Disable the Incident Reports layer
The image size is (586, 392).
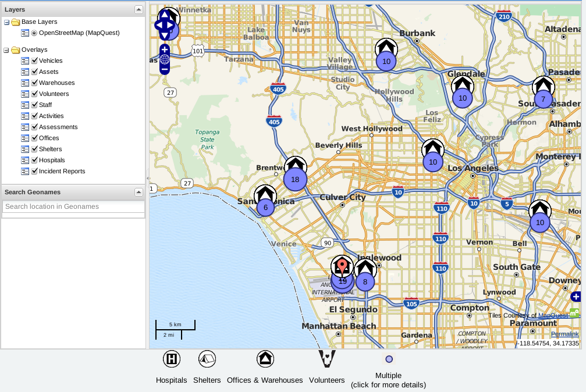35,171
